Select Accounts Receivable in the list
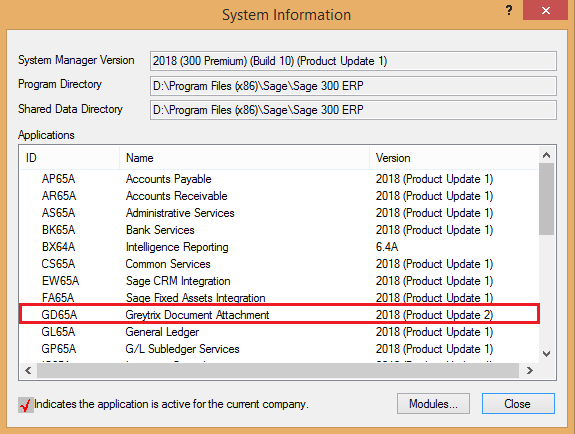 click(x=176, y=196)
